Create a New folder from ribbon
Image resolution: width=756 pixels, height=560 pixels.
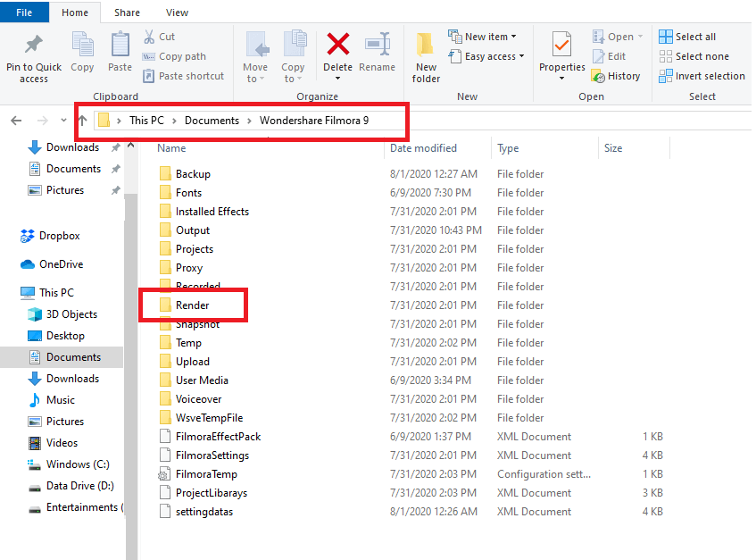(426, 58)
